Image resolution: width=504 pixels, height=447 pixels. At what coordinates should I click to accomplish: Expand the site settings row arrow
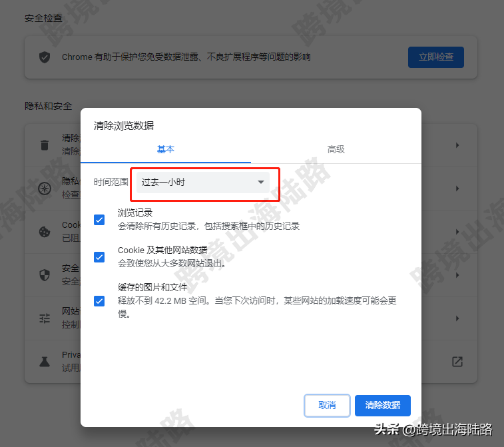point(457,318)
